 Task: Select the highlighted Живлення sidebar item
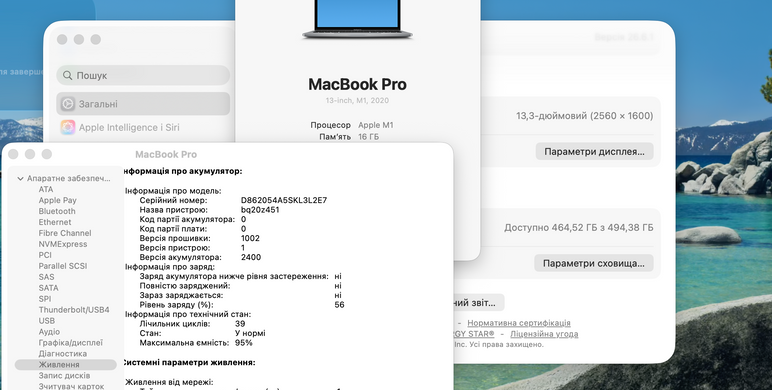tap(65, 364)
